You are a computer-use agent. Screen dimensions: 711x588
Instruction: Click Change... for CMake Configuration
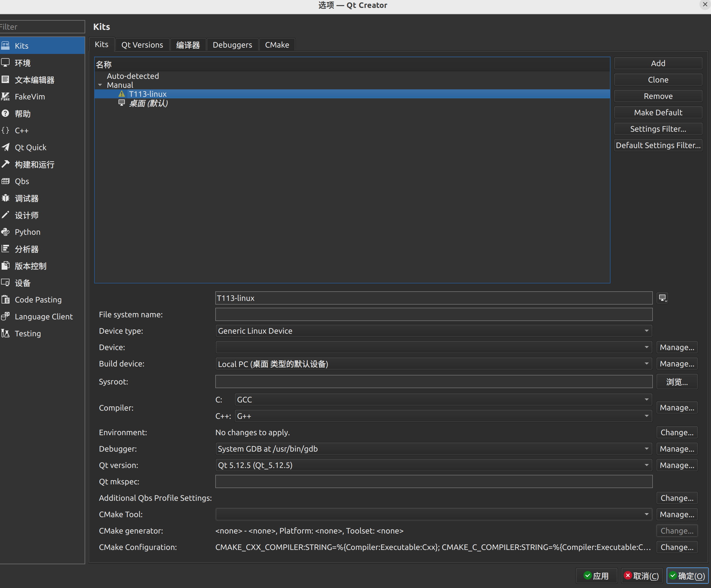pos(677,547)
